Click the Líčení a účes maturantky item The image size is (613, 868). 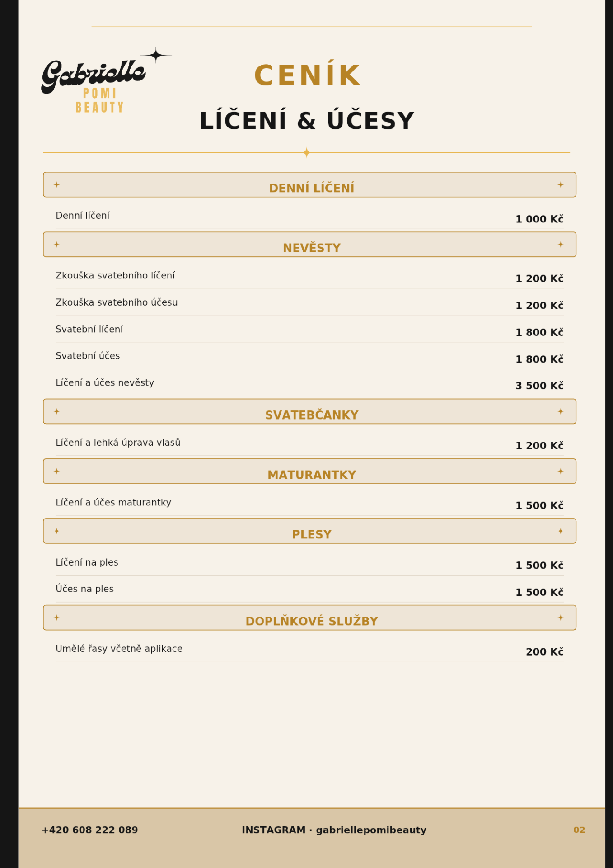(113, 502)
